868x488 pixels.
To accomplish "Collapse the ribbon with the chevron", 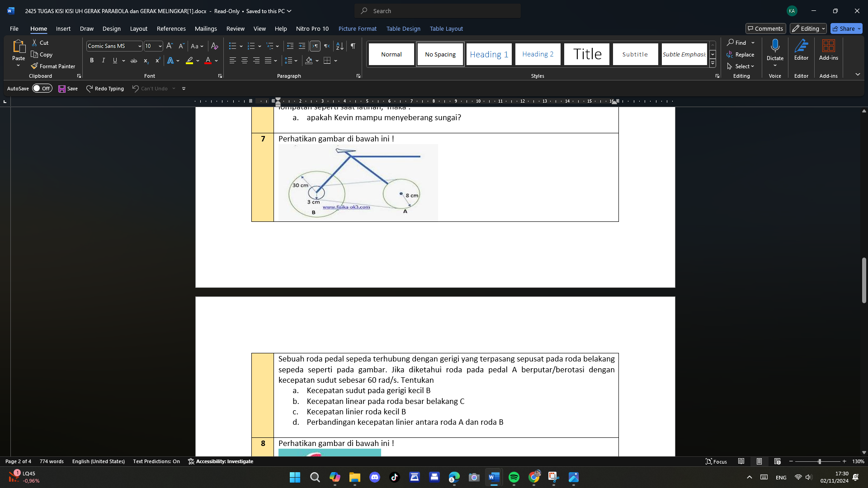I will coord(858,74).
